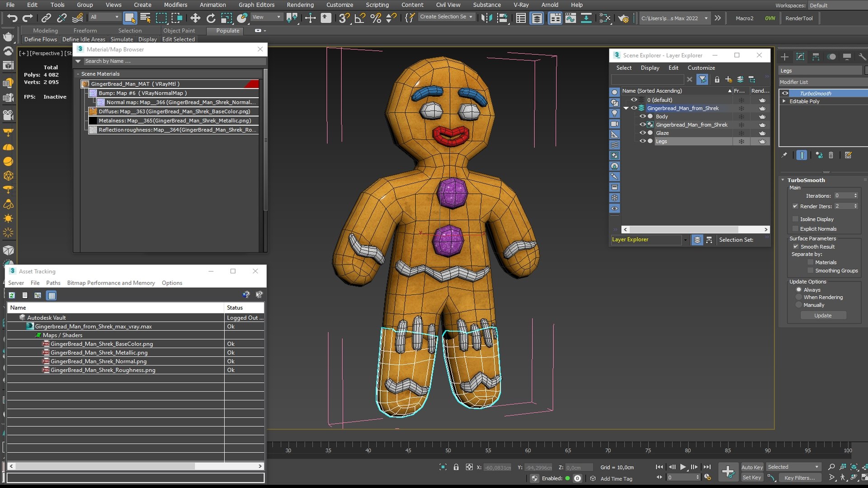Screen dimensions: 868x488
Task: Hide the Glaze object via eye icon
Action: coord(642,133)
